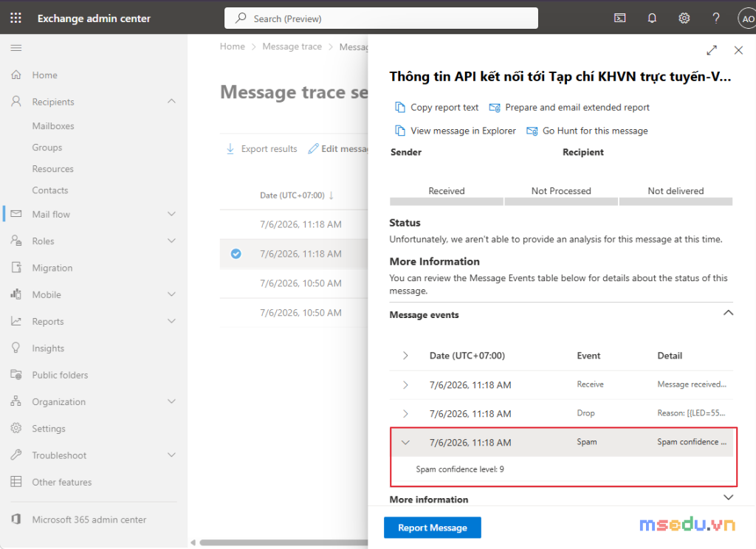Collapse the Recipients section chevron
The width and height of the screenshot is (756, 549).
click(x=171, y=101)
